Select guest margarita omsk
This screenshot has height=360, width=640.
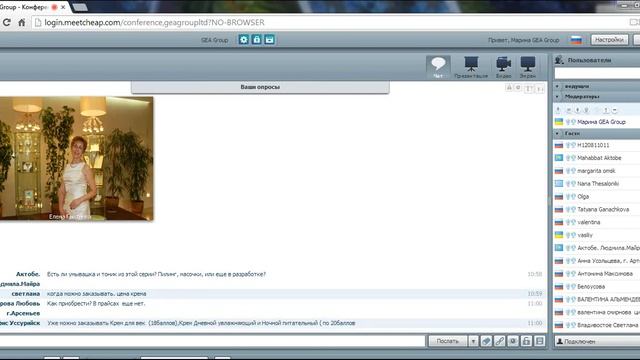pyautogui.click(x=596, y=171)
